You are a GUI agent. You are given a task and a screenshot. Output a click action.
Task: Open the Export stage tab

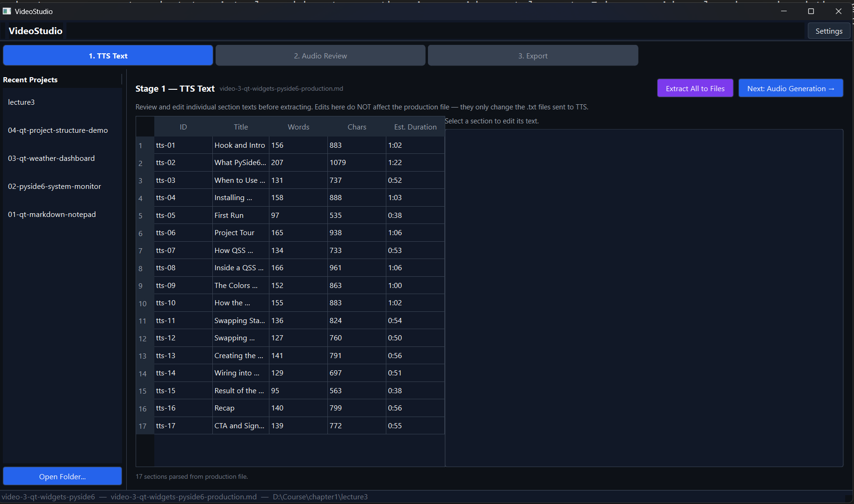[x=533, y=55]
